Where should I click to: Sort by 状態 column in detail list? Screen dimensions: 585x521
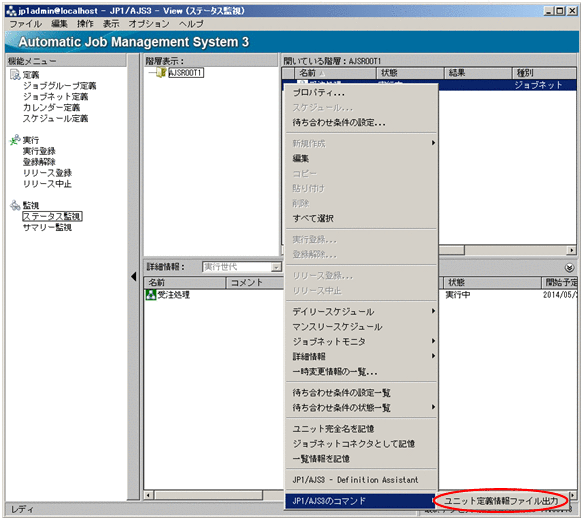coord(492,283)
